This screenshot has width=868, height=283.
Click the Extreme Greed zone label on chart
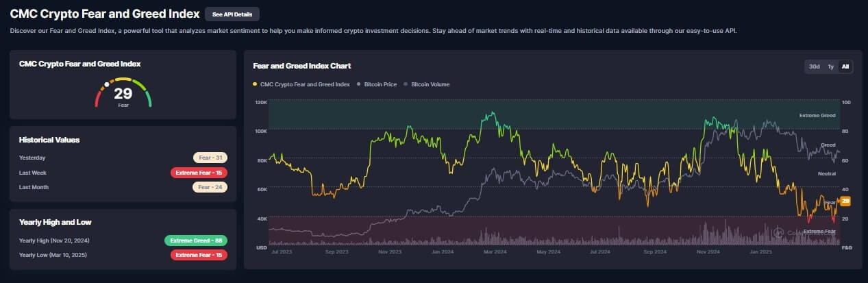click(x=817, y=116)
